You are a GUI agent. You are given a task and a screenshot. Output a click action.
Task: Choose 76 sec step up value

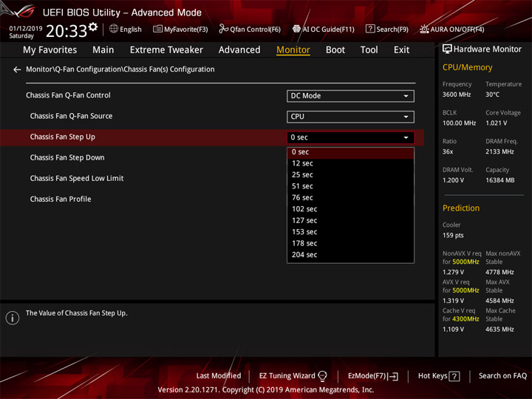point(350,198)
